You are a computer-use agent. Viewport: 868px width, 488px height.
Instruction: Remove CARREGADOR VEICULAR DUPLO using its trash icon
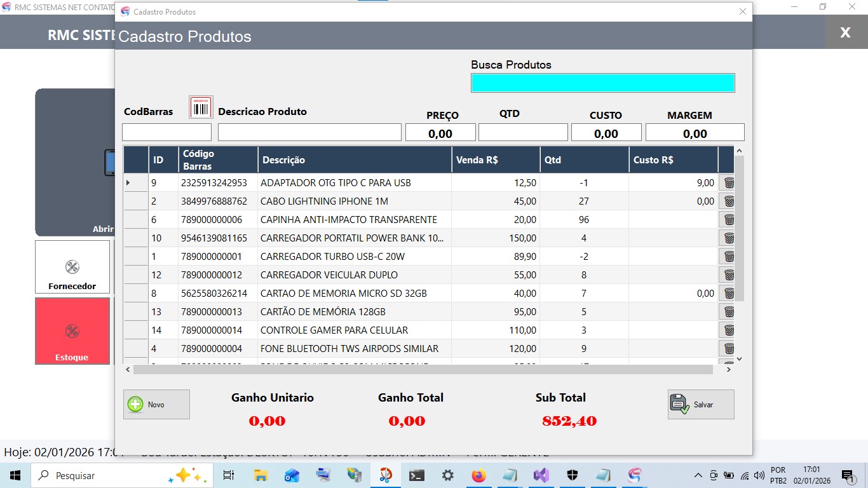[x=729, y=275]
